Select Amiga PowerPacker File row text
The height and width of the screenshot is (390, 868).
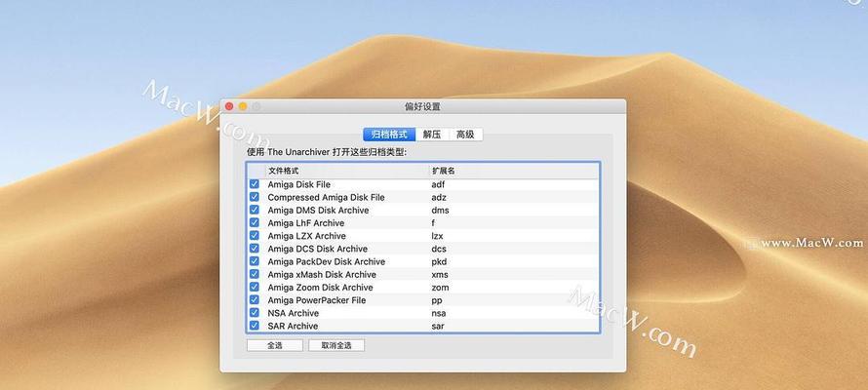(317, 300)
